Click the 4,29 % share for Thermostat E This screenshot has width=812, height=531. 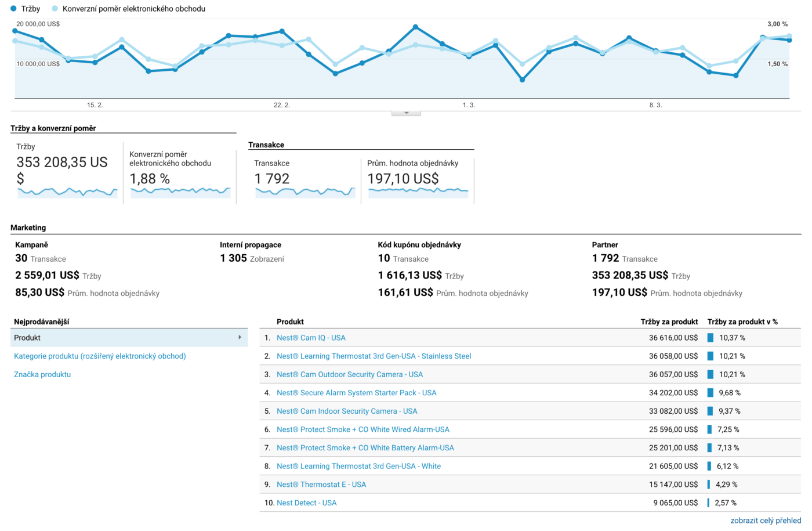click(x=726, y=485)
